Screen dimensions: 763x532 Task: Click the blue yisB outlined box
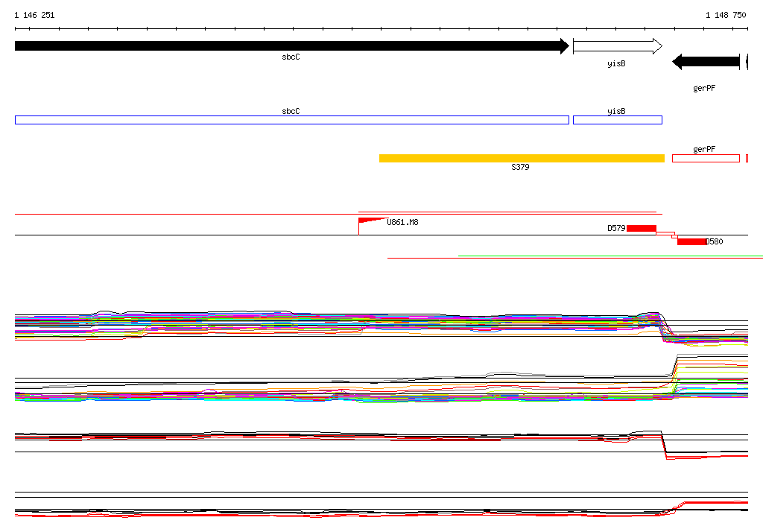(x=618, y=120)
